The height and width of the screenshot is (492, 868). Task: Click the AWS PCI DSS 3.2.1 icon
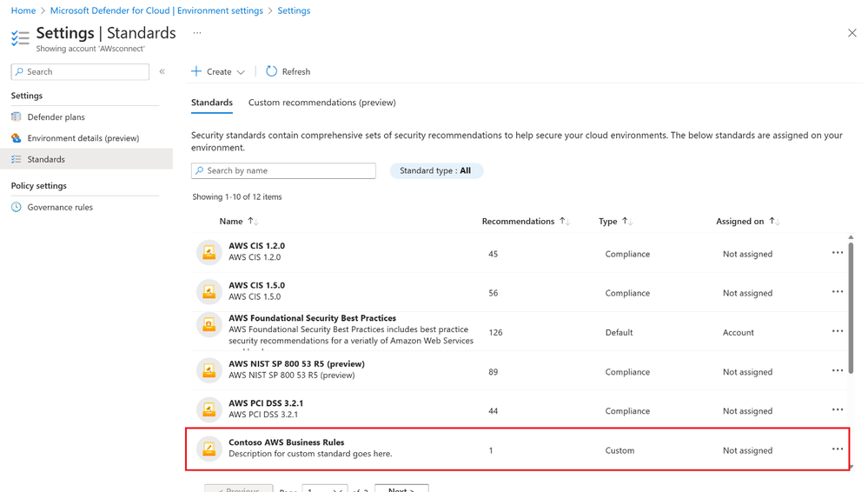point(209,409)
